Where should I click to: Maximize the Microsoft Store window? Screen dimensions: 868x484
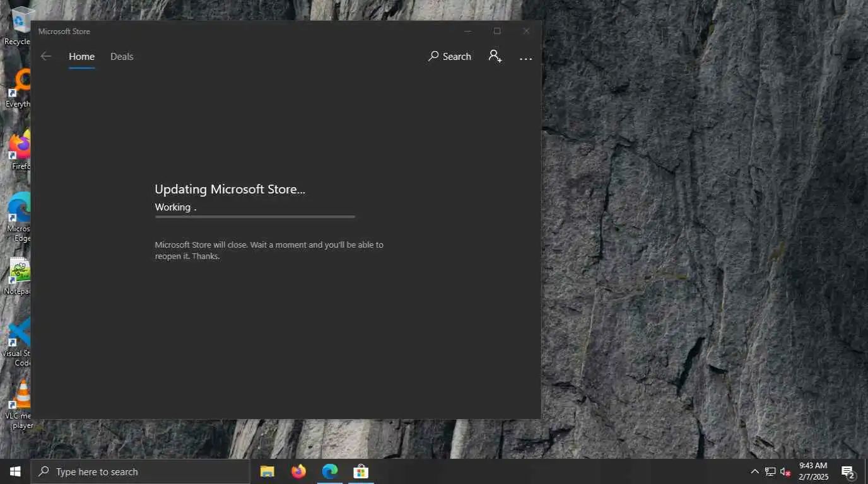tap(497, 31)
